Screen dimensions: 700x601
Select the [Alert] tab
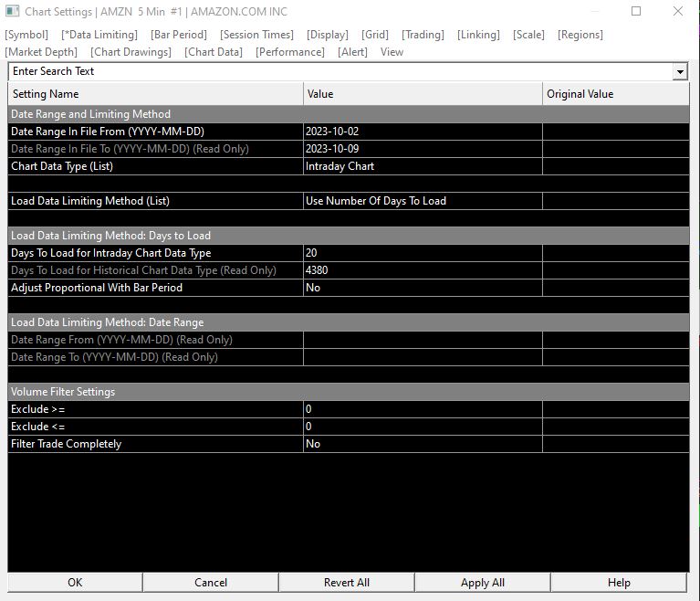pos(352,52)
